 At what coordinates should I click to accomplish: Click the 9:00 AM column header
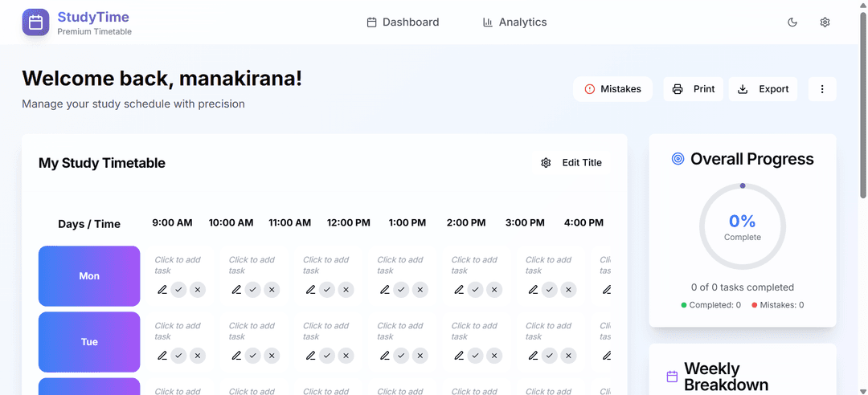coord(172,223)
